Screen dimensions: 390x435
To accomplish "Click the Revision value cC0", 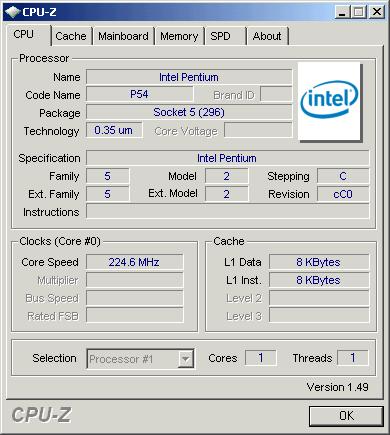I will 343,194.
